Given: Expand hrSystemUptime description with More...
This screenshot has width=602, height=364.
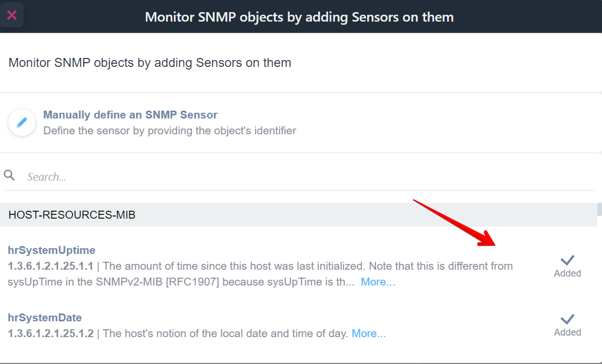Looking at the screenshot, I should coord(378,282).
